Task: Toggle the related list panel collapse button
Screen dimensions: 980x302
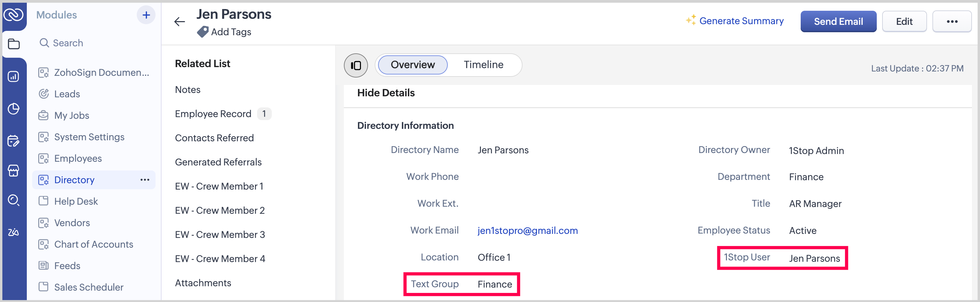Action: tap(356, 65)
